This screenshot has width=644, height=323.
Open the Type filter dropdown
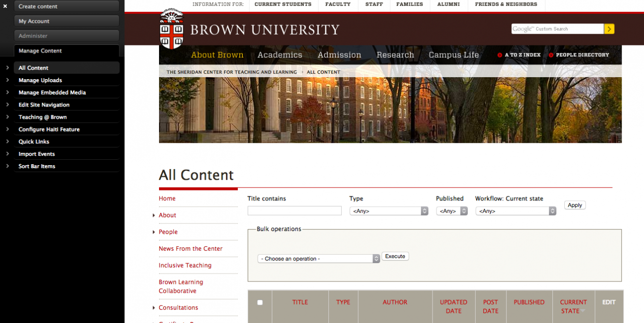tap(389, 211)
